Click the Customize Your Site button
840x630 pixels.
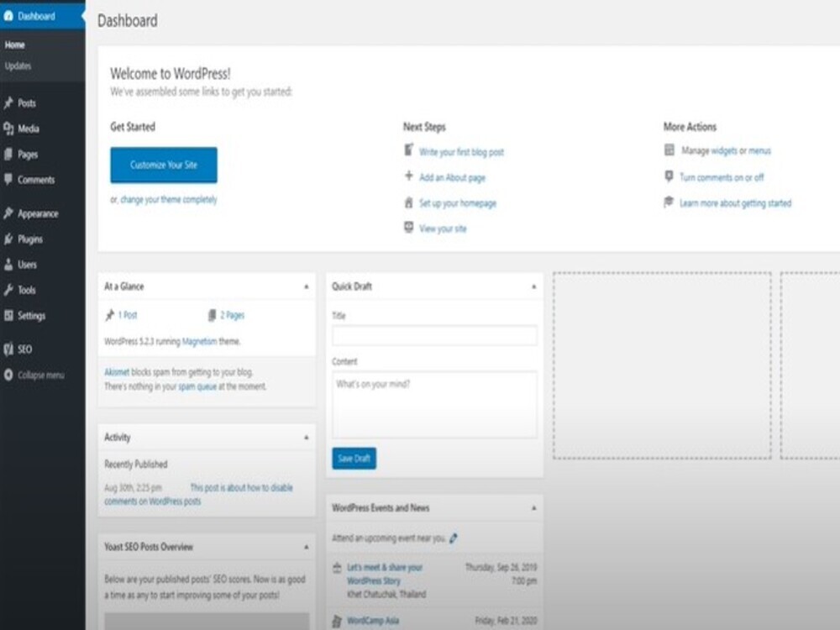(163, 165)
